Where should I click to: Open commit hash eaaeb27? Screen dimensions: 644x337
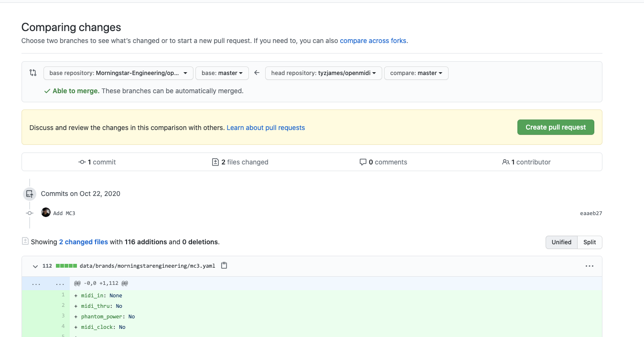pyautogui.click(x=590, y=213)
